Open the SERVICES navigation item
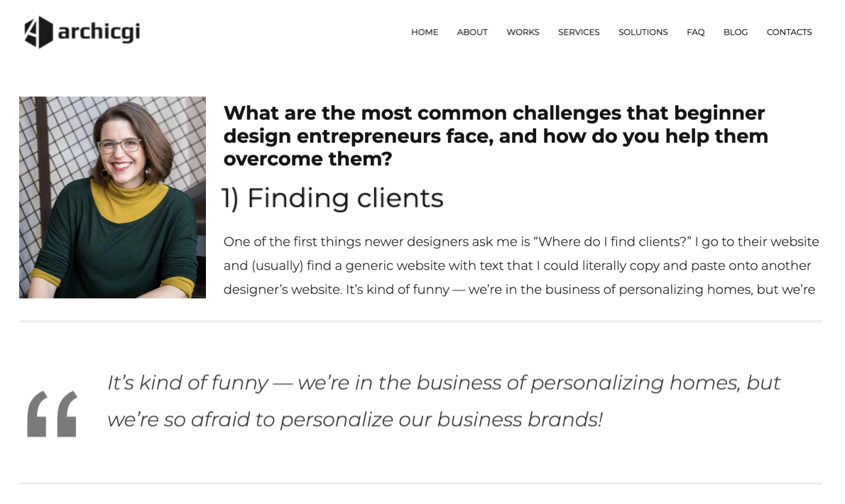 [579, 32]
